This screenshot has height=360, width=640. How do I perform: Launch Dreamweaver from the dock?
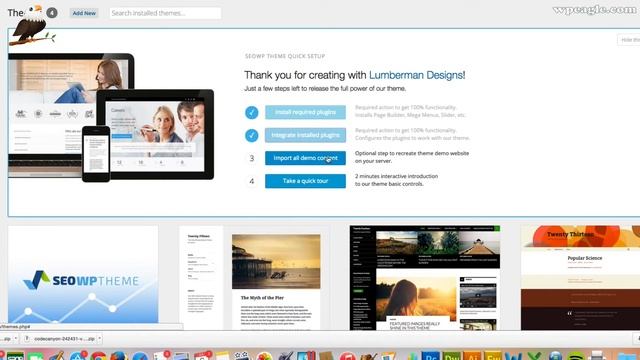point(452,356)
